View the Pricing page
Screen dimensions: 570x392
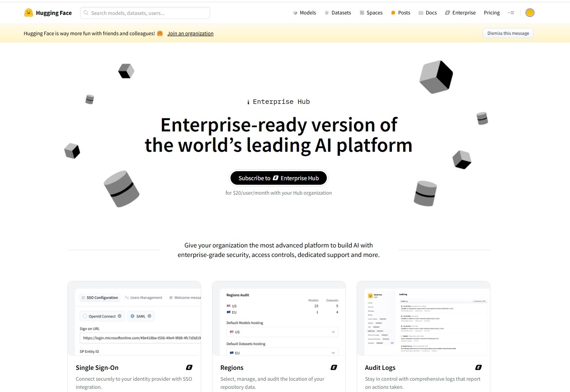pos(492,13)
